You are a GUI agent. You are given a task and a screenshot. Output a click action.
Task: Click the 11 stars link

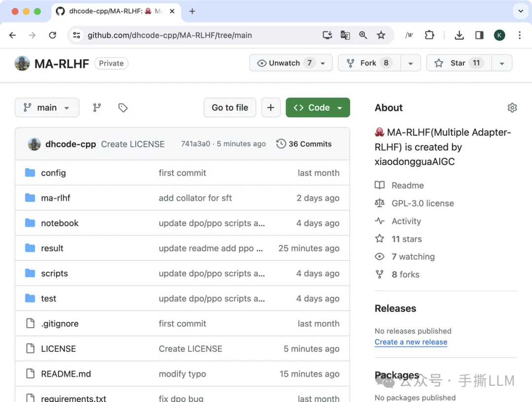tap(406, 239)
